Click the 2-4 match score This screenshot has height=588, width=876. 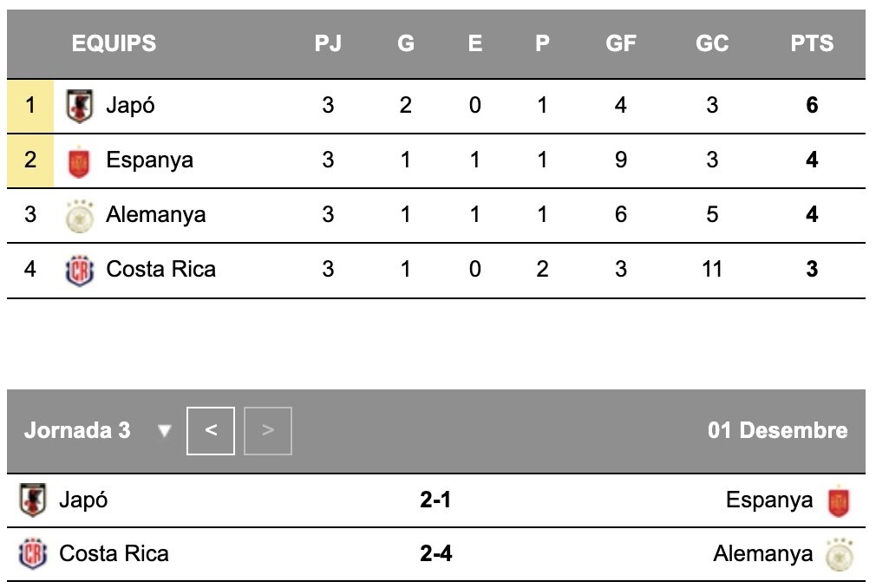click(435, 554)
